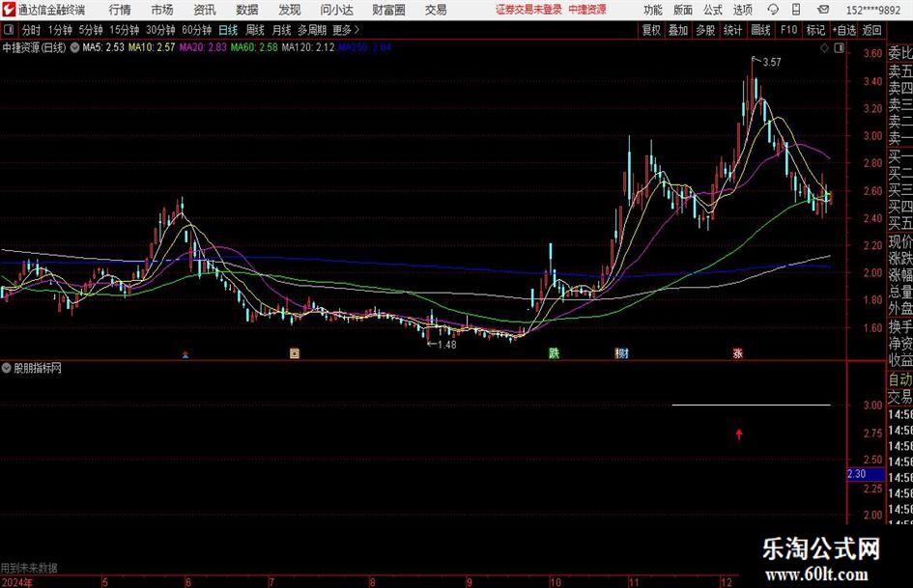Click the account number 152****9892
This screenshot has height=588, width=913.
(x=873, y=10)
